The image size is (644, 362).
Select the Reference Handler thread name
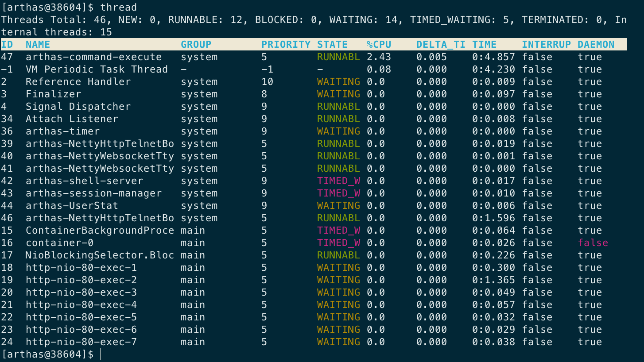pyautogui.click(x=78, y=82)
